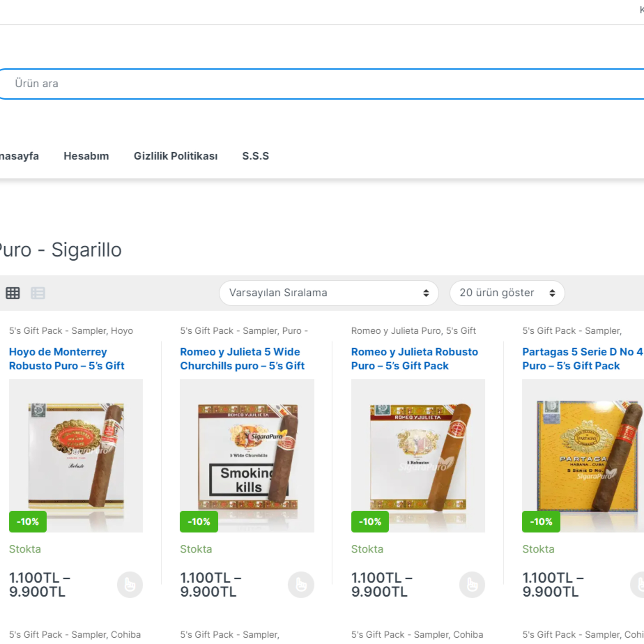Viewport: 644px width, 644px height.
Task: Open Romeo y Julieta 5 Wide Churchills link
Action: [x=242, y=359]
